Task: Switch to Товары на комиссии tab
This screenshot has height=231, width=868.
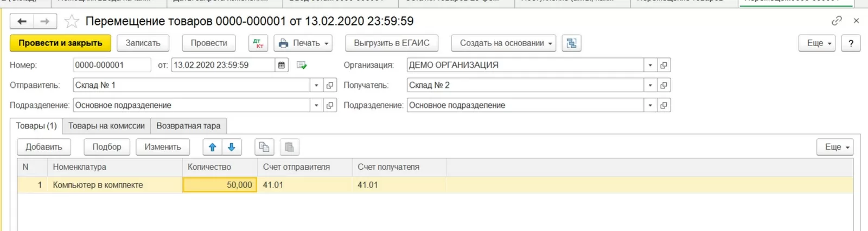Action: click(x=106, y=126)
